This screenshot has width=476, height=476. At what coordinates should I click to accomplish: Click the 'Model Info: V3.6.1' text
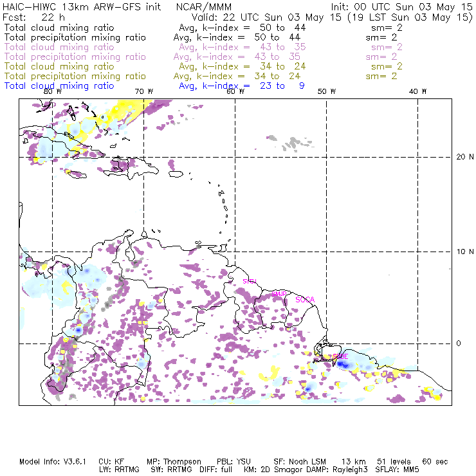(53, 462)
